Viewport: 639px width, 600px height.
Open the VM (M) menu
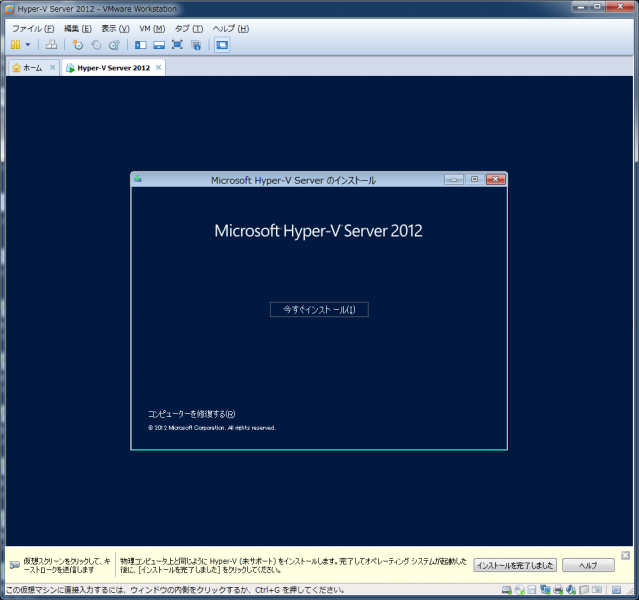click(x=152, y=29)
